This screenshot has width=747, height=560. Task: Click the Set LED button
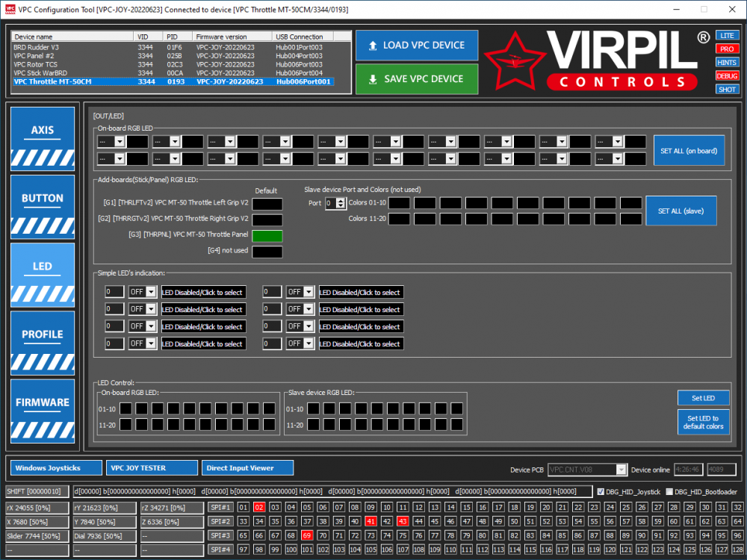tap(703, 398)
